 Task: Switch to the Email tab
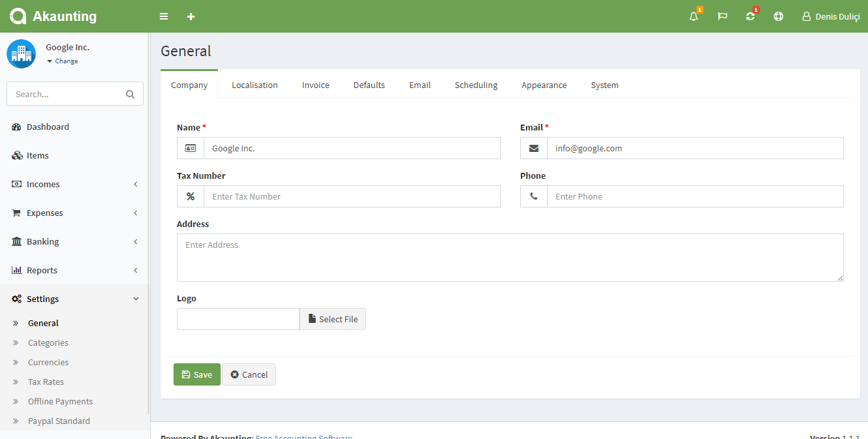click(x=420, y=85)
